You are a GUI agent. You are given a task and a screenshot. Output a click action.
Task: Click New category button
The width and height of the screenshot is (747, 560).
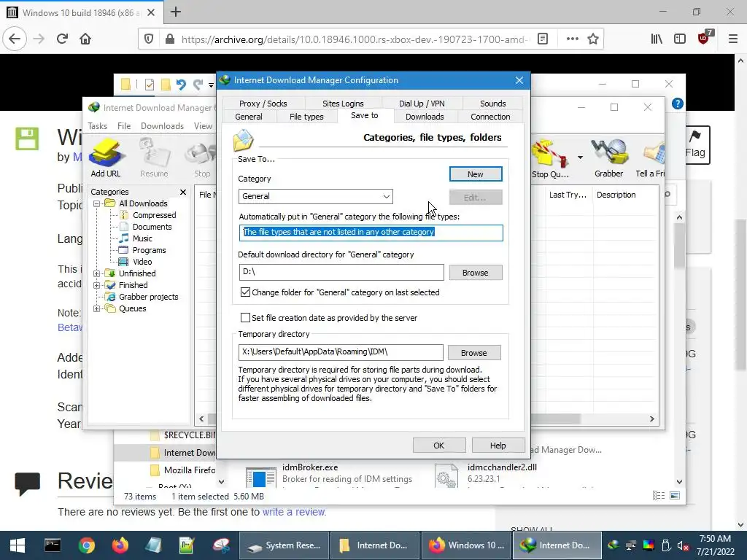[x=476, y=174]
